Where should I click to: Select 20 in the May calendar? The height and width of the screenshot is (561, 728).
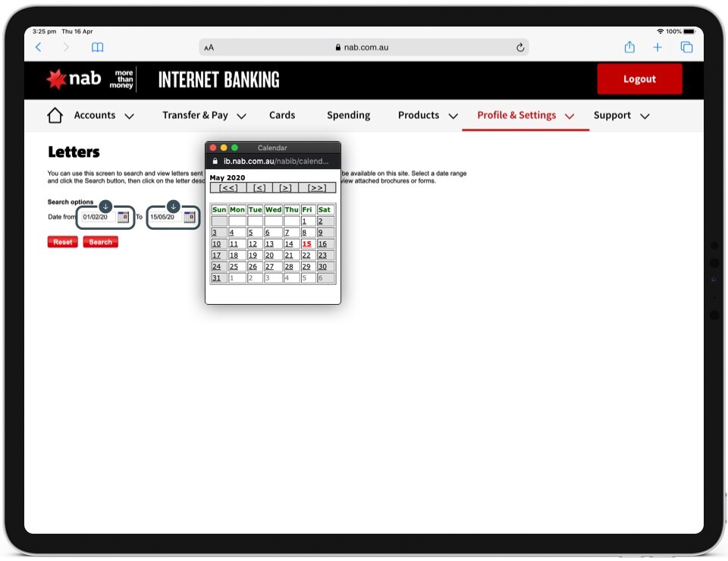[x=270, y=255]
